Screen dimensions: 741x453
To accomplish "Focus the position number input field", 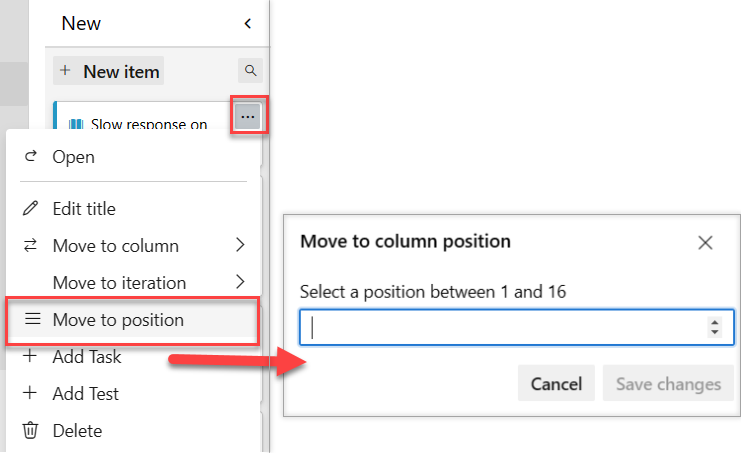I will [517, 327].
